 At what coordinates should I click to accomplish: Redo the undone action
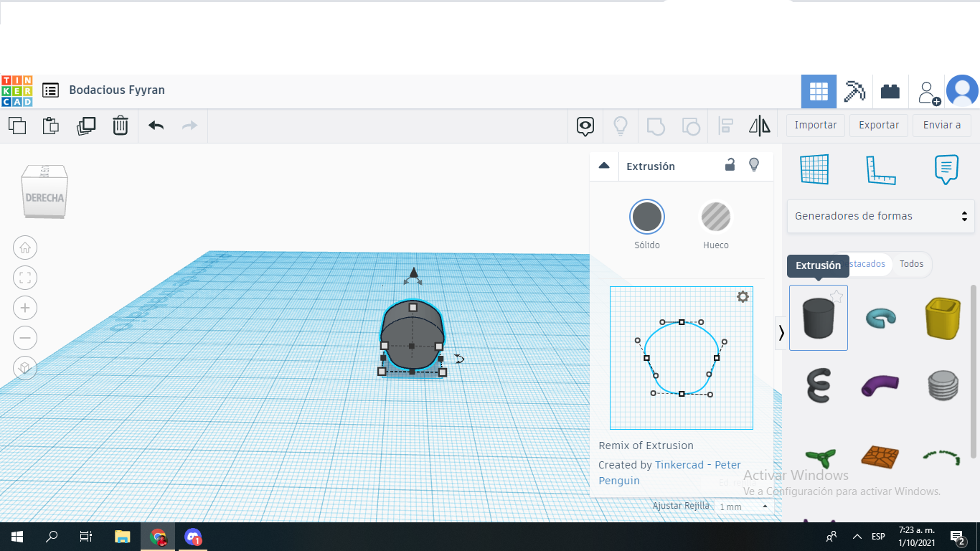tap(189, 126)
